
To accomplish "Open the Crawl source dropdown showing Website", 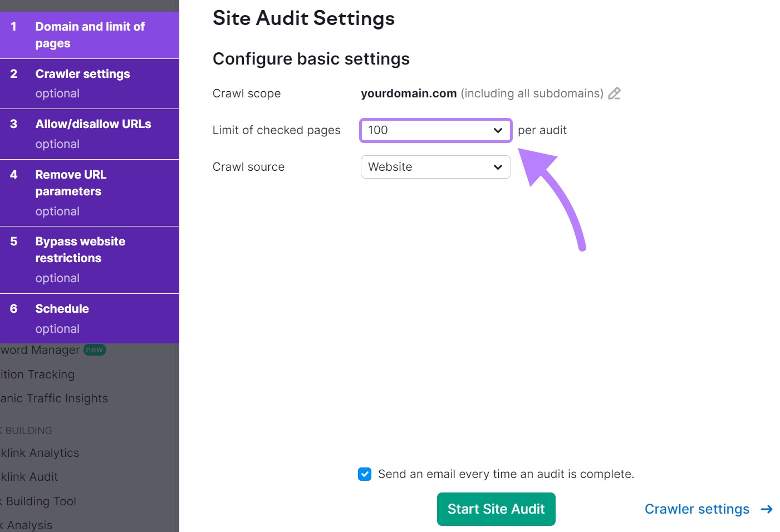I will point(435,167).
